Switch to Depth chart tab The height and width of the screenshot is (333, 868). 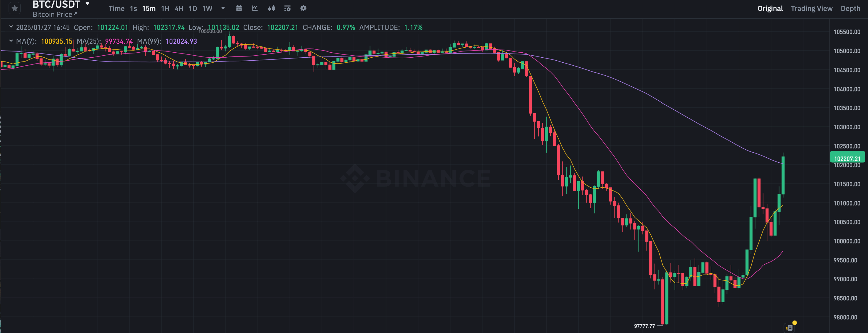point(850,9)
